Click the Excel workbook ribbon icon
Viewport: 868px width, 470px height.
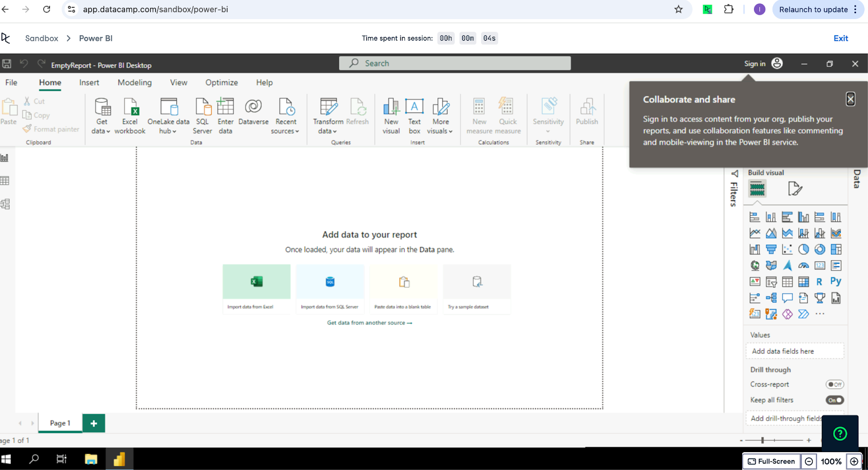[x=130, y=116]
